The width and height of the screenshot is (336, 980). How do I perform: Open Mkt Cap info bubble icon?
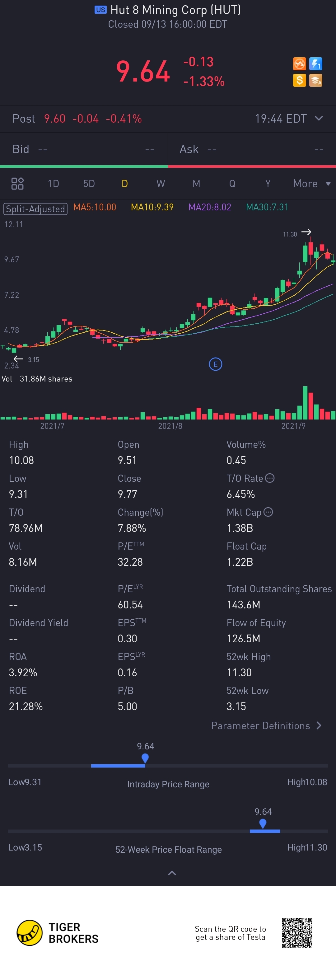[x=268, y=512]
